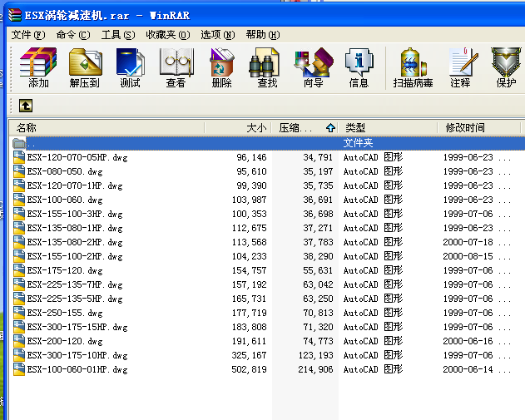Click the 解压到 (Extract to) icon
This screenshot has height=420, width=525.
pyautogui.click(x=85, y=67)
